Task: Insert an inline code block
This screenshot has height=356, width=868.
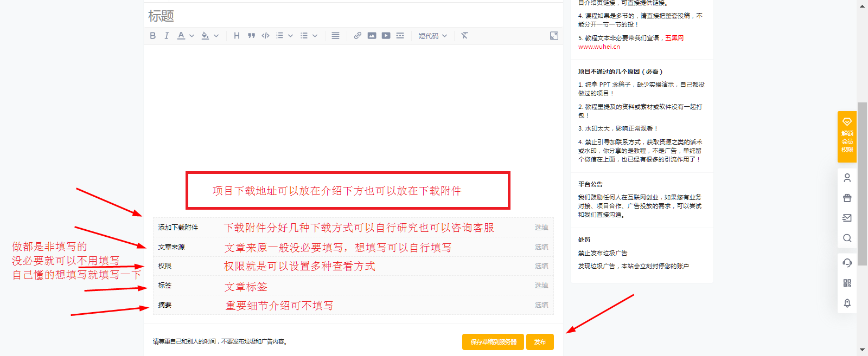Action: coord(265,36)
